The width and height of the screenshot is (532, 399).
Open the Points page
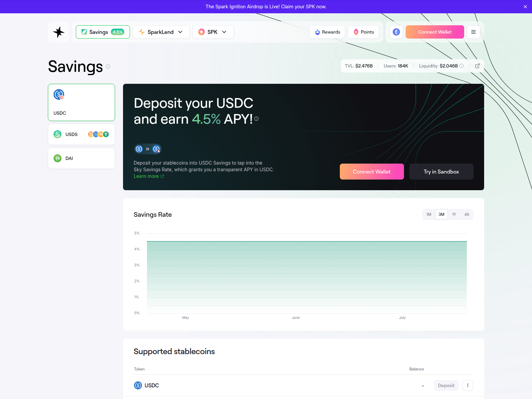pyautogui.click(x=363, y=32)
